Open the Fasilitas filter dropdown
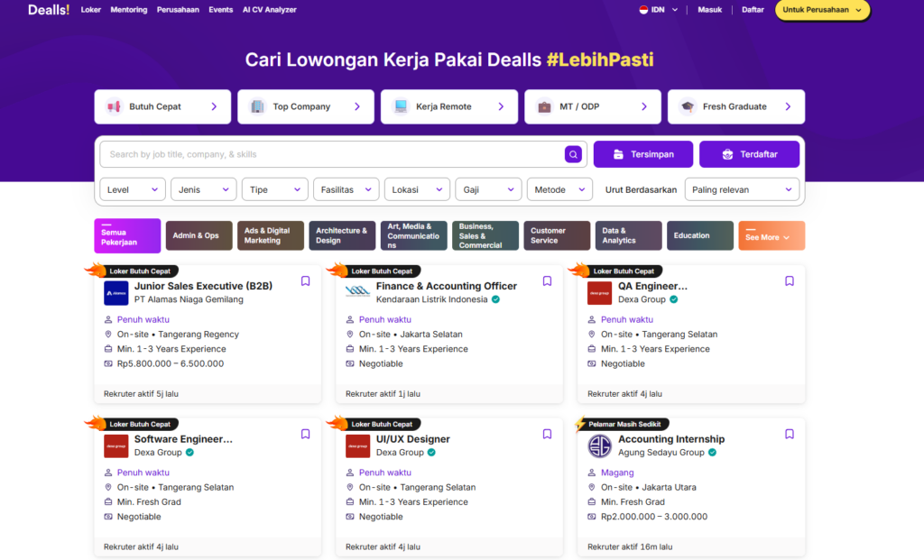The height and width of the screenshot is (560, 924). [x=346, y=189]
